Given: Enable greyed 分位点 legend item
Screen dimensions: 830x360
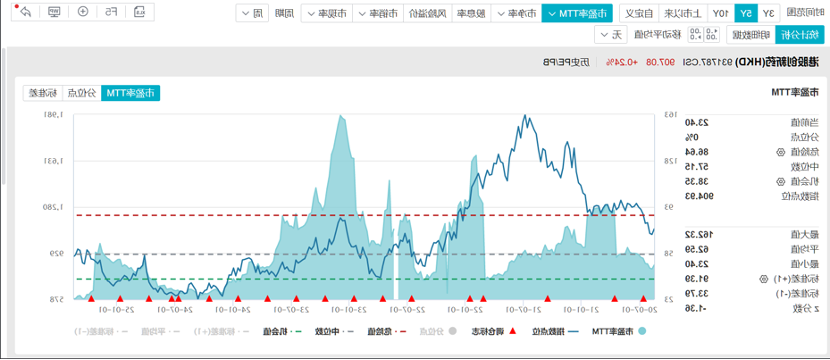Looking at the screenshot, I should 438,331.
